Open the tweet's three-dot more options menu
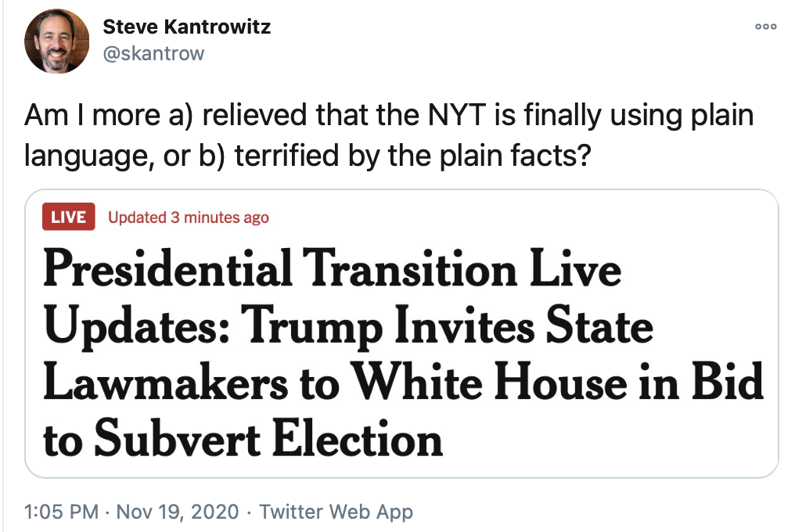This screenshot has width=795, height=532. pyautogui.click(x=765, y=27)
